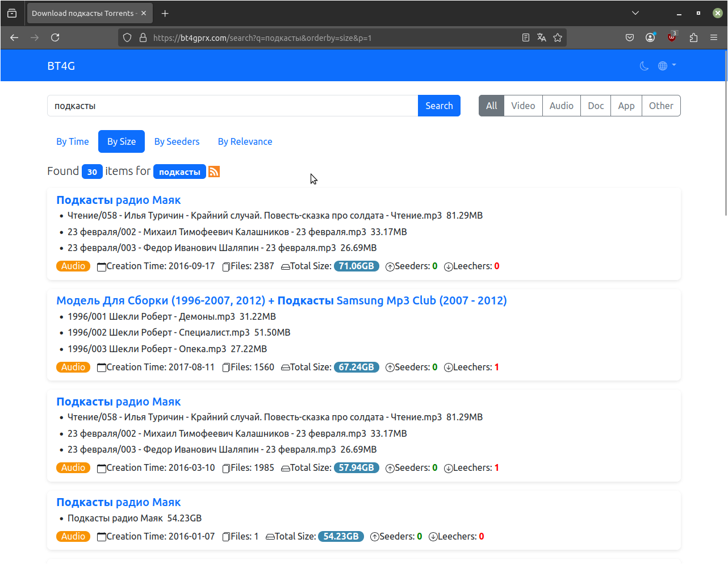728x564 pixels.
Task: Click Files: 1985 count text
Action: point(252,467)
